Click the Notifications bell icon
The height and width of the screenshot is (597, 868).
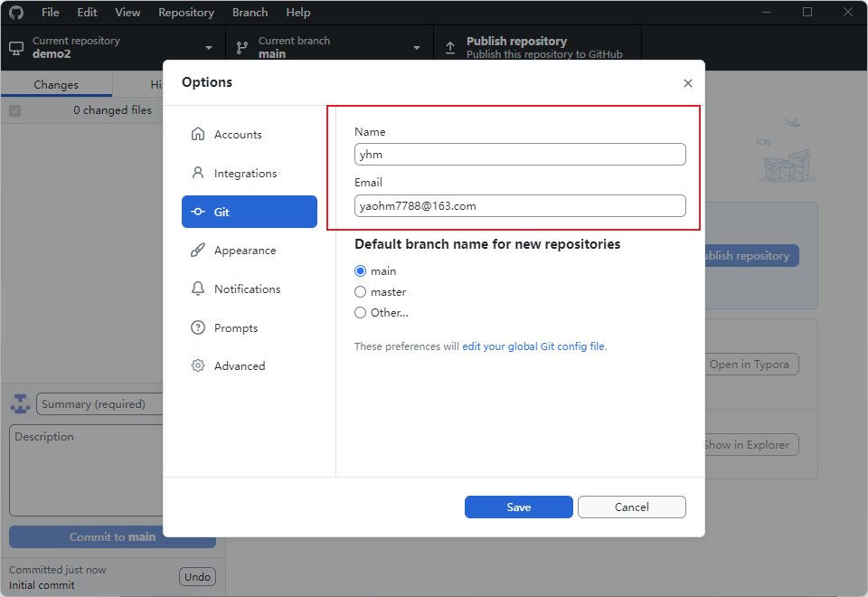click(198, 289)
